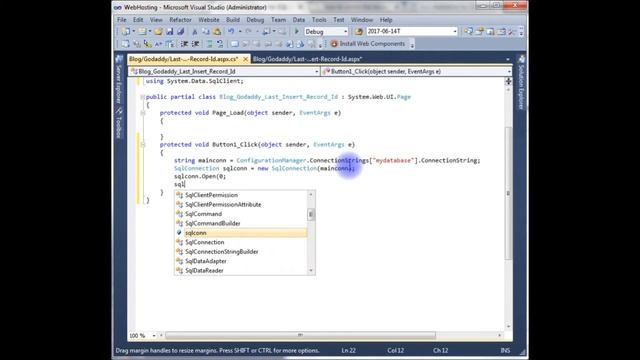
Task: Open the File menu
Action: 122,20
